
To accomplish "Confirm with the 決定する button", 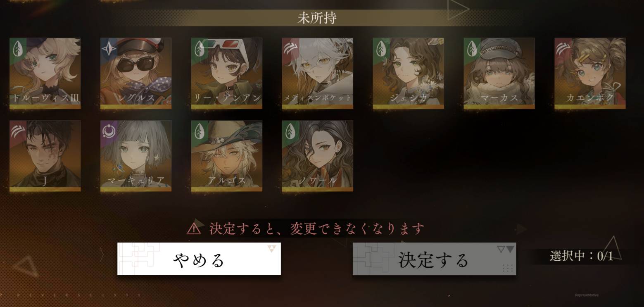I will click(x=434, y=259).
